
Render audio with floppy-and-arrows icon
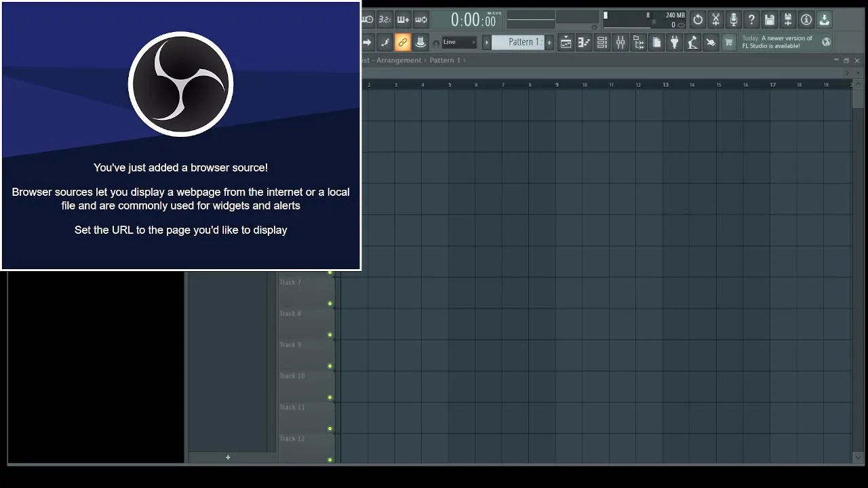tap(788, 20)
